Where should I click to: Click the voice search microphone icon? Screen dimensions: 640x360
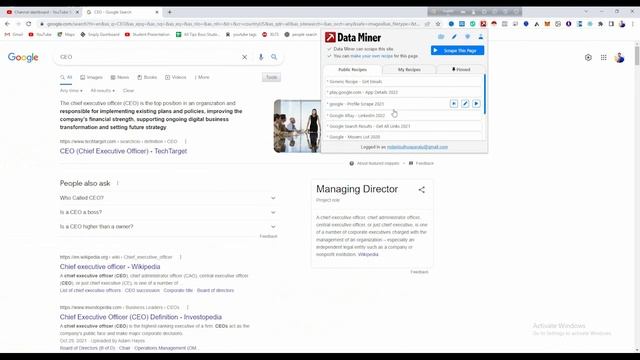pos(261,57)
